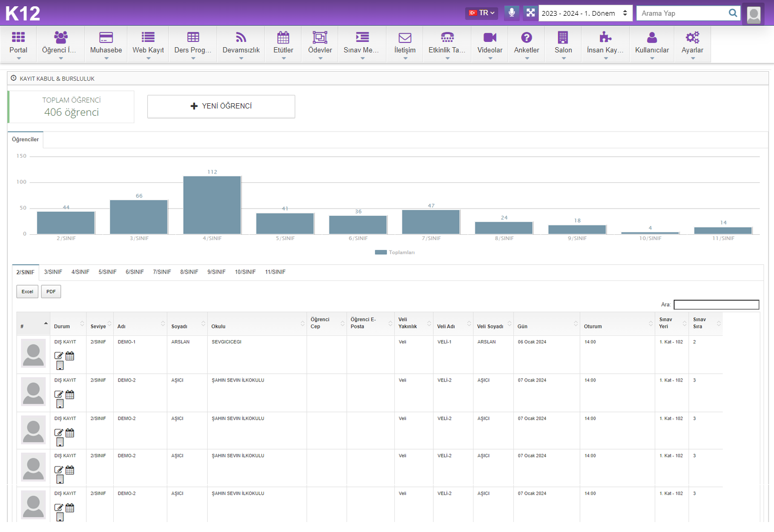Open the Videolar camera icon

(490, 37)
